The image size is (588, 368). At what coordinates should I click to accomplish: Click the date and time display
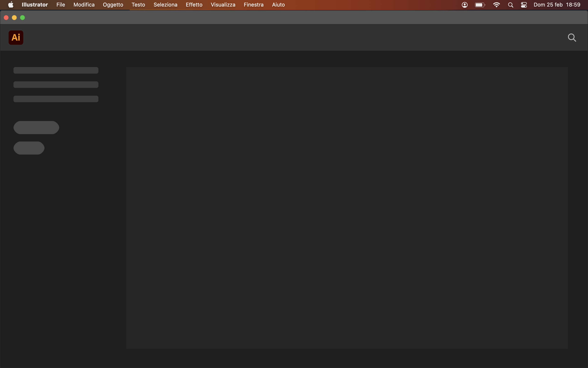[557, 5]
